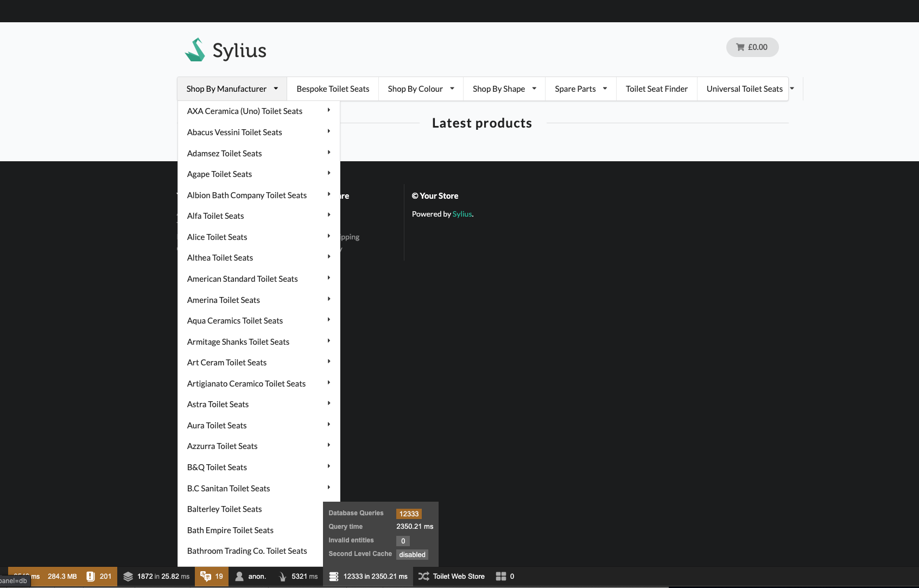Open the translations panel showing 19 messages

tap(207, 576)
